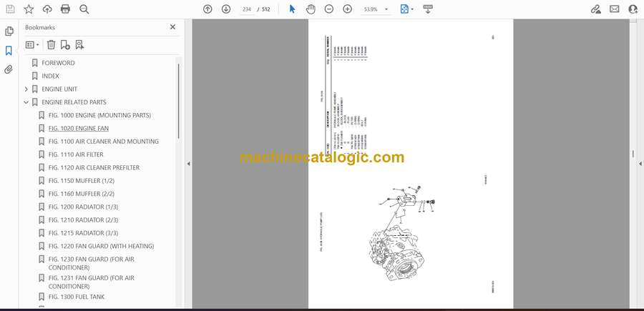This screenshot has height=311, width=644.
Task: Go to FIG. 1215 RADIATOR (3/3)
Action: coord(84,233)
